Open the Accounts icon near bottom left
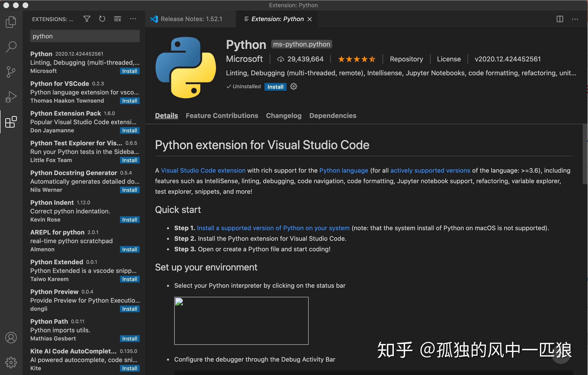The image size is (588, 375). point(11,338)
